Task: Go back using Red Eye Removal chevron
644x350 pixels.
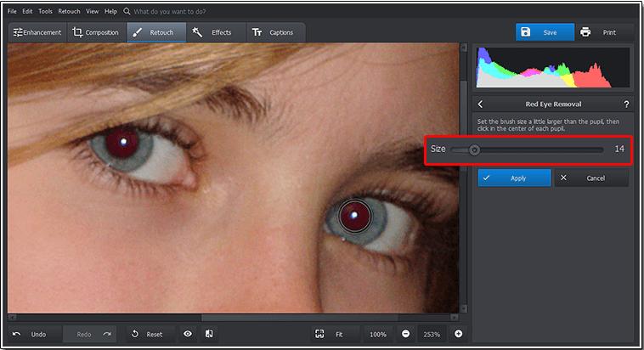Action: pyautogui.click(x=480, y=104)
